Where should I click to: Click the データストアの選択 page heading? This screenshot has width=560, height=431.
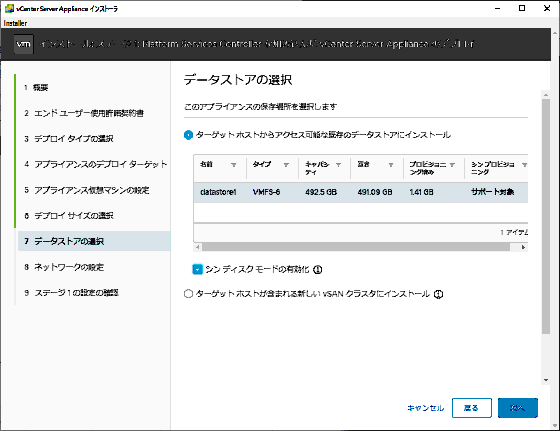[x=238, y=80]
